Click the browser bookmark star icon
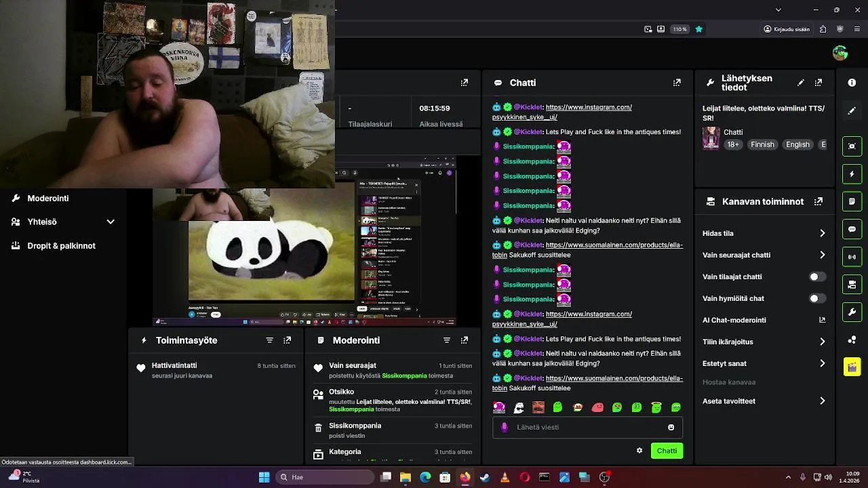The height and width of the screenshot is (488, 868). [698, 29]
